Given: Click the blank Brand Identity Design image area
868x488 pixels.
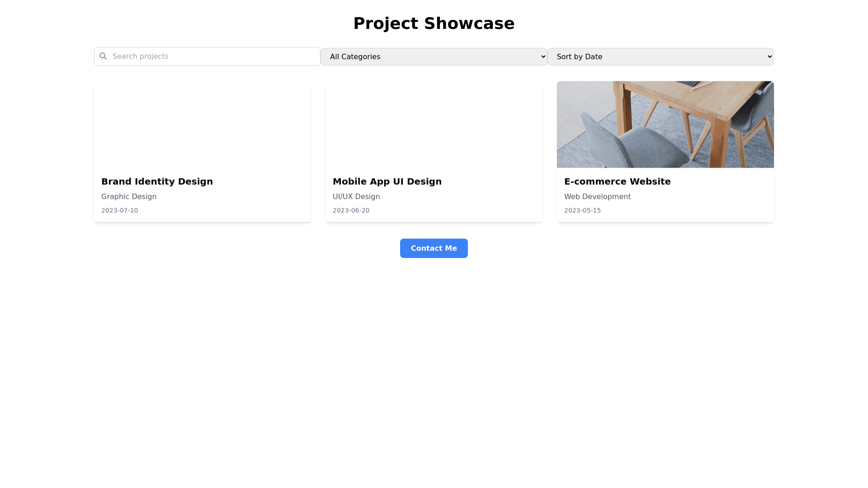Looking at the screenshot, I should (202, 124).
